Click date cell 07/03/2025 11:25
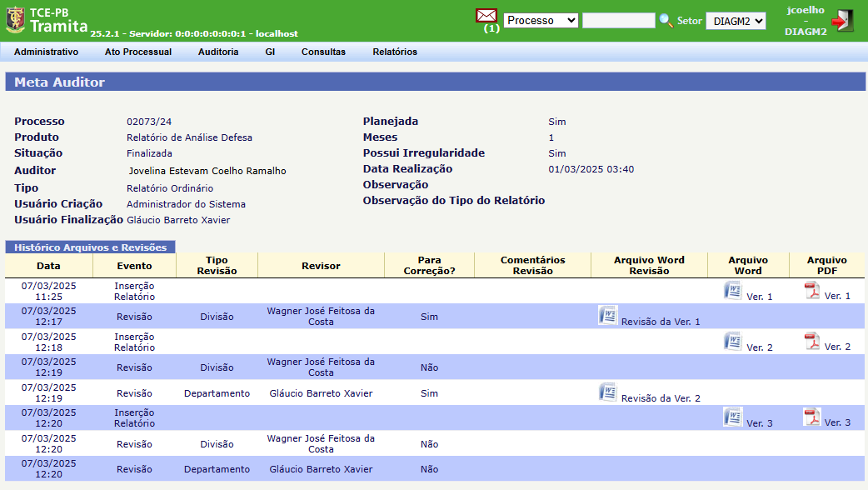Screen dimensions: 868x490 [48, 291]
